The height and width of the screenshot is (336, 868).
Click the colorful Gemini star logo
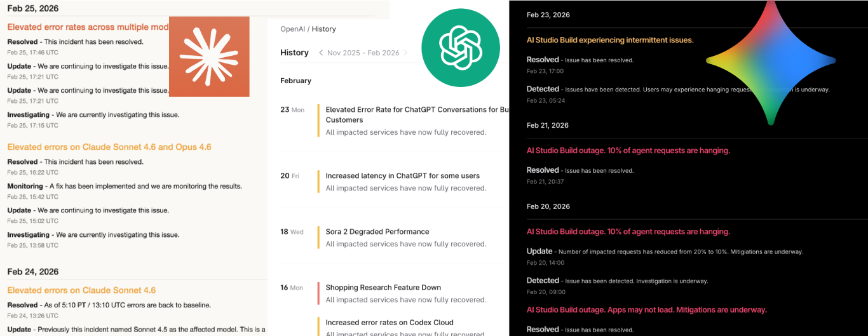click(x=770, y=62)
